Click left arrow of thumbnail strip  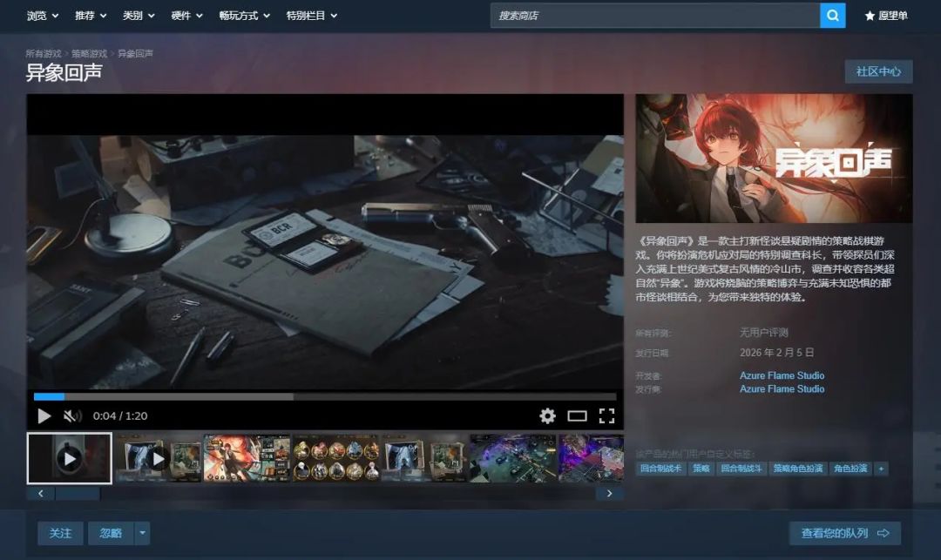[x=41, y=494]
